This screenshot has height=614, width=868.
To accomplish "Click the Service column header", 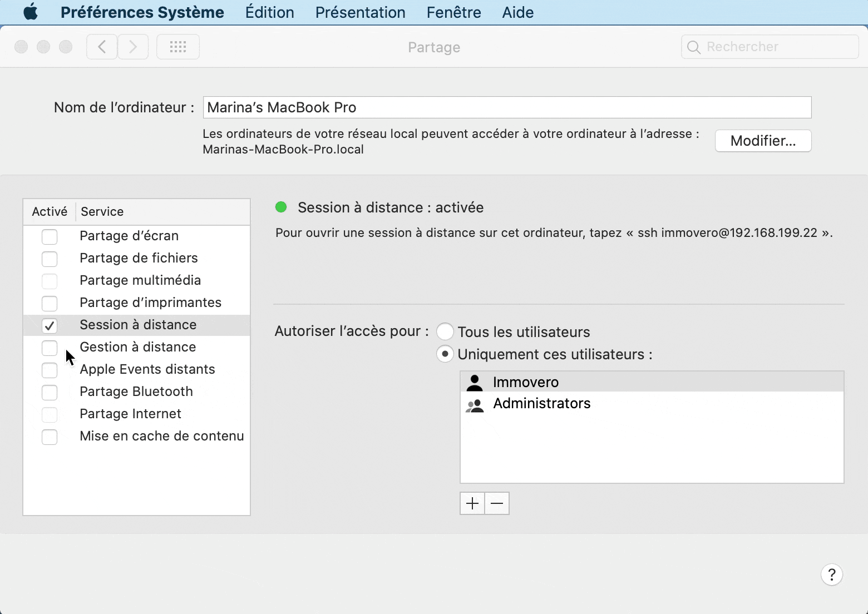I will click(162, 211).
